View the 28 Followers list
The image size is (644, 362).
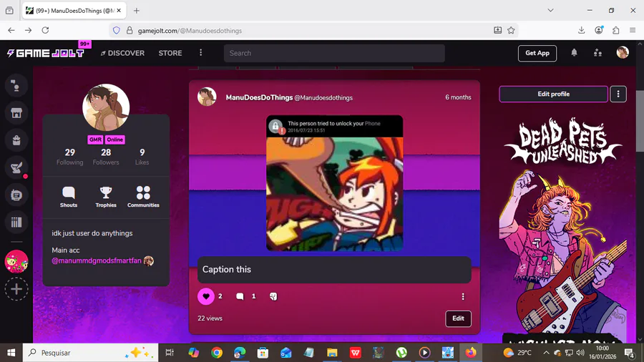(106, 157)
